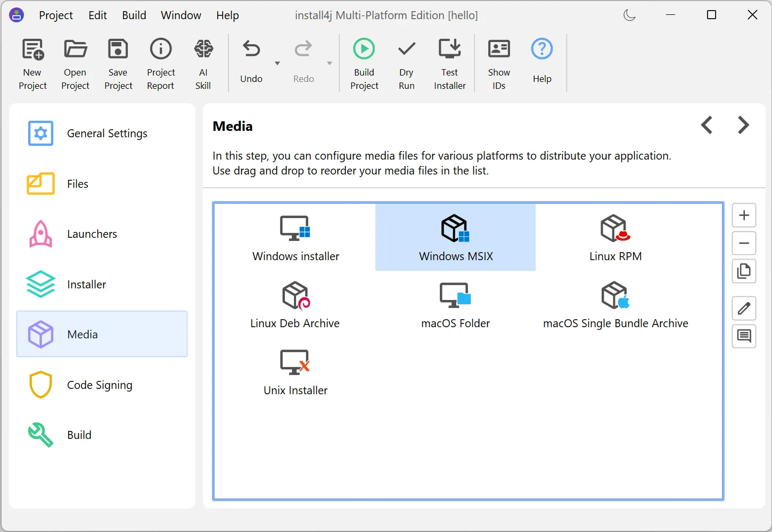Screen dimensions: 772x532
Task: Go to Installer section in sidebar
Action: click(102, 285)
